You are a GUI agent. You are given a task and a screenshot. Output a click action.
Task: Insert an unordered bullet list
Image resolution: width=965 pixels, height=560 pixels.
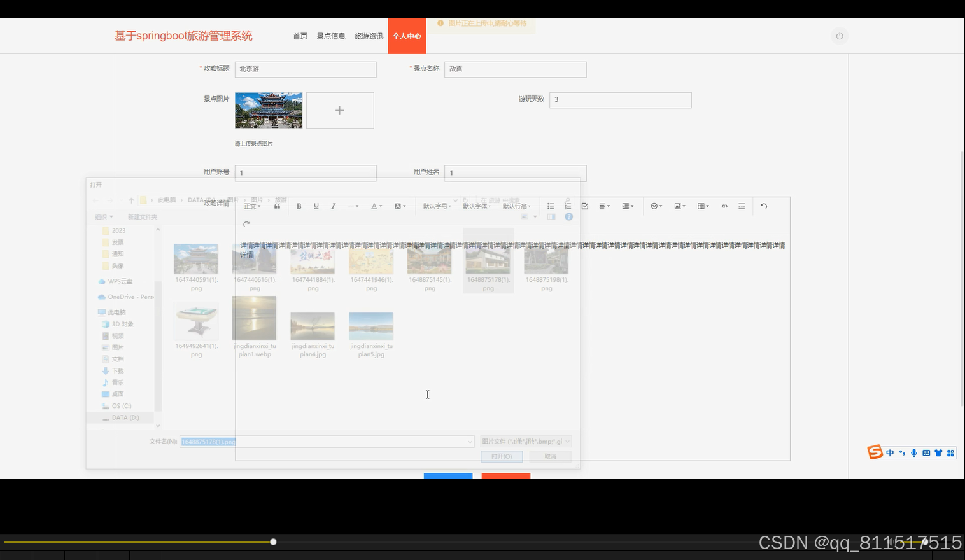(551, 206)
